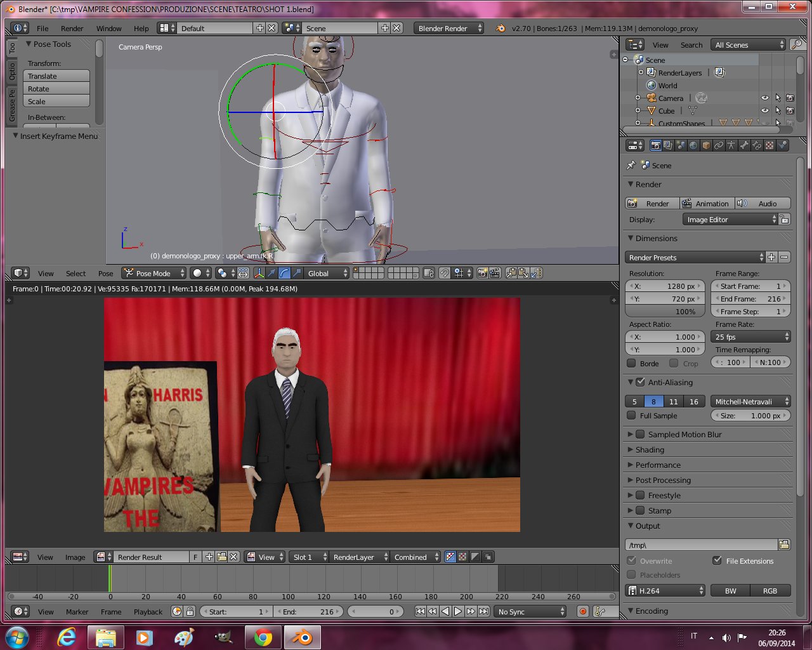Click the paste pose icon
This screenshot has width=812, height=650.
(523, 273)
